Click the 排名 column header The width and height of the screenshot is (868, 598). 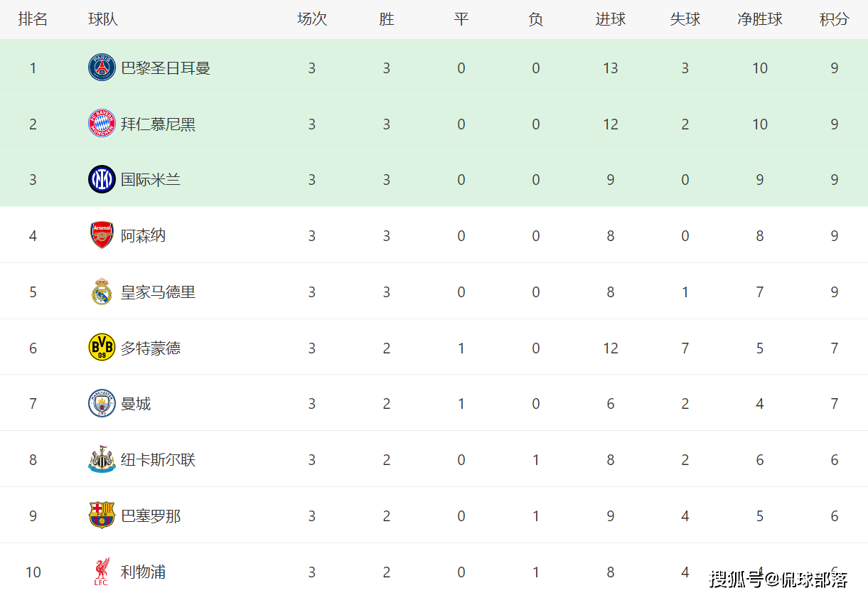33,19
